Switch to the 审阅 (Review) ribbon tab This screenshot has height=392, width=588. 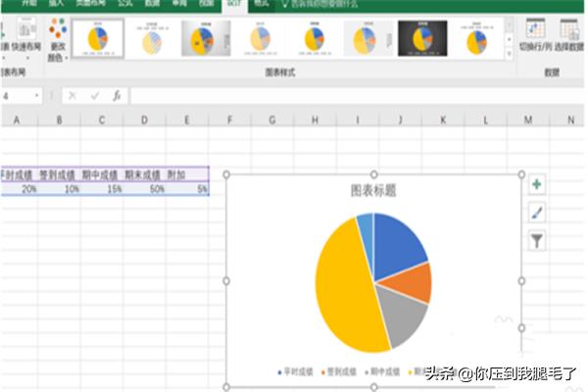click(x=179, y=3)
